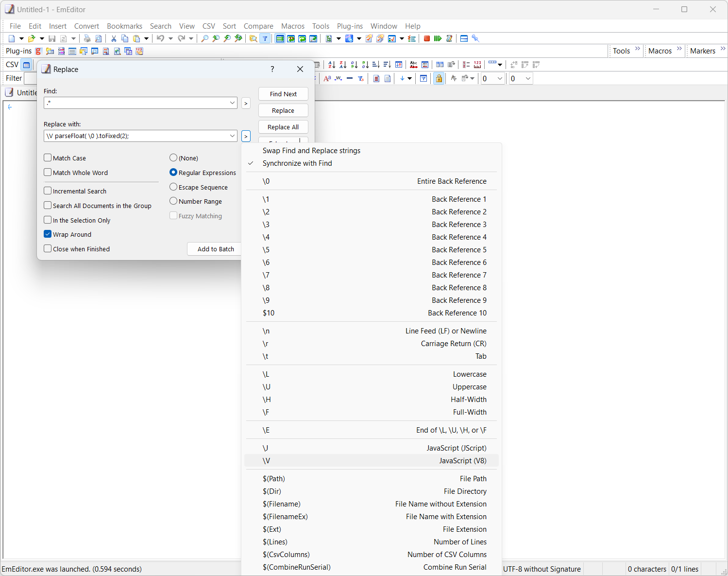Click the Clear filter funnel with X icon
The height and width of the screenshot is (576, 728).
pos(361,78)
